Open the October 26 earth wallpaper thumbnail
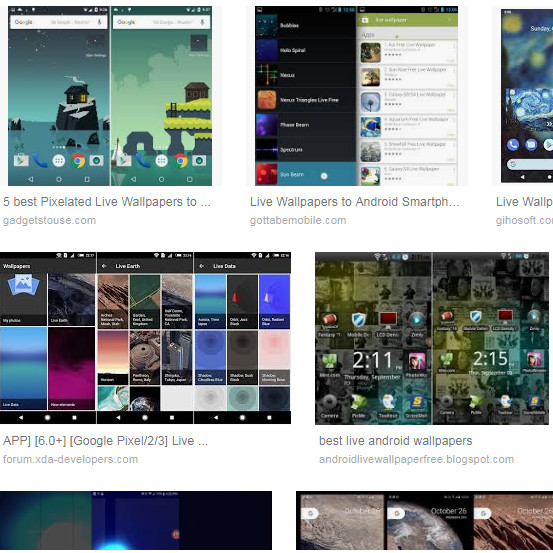Image resolution: width=553 pixels, height=553 pixels. [425, 521]
